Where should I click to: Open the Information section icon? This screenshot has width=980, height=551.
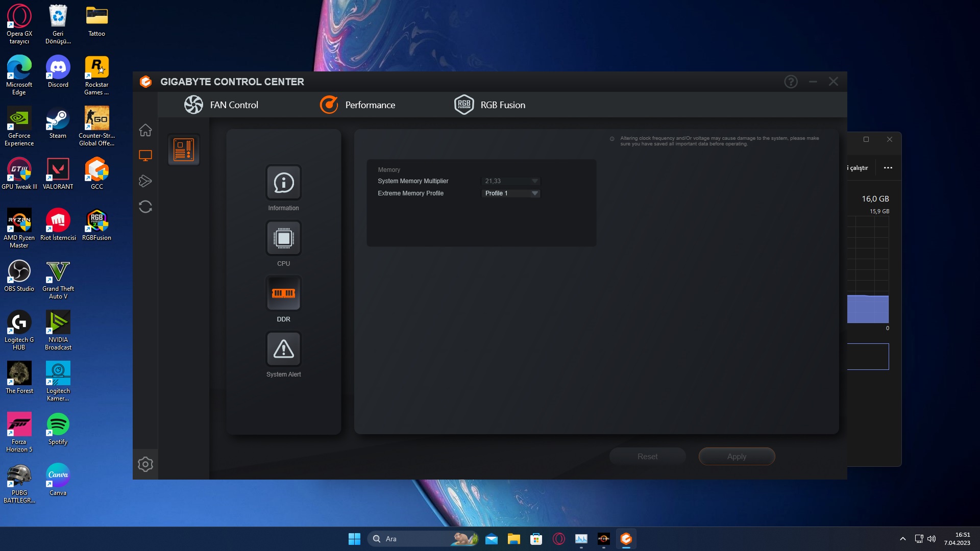pos(283,183)
